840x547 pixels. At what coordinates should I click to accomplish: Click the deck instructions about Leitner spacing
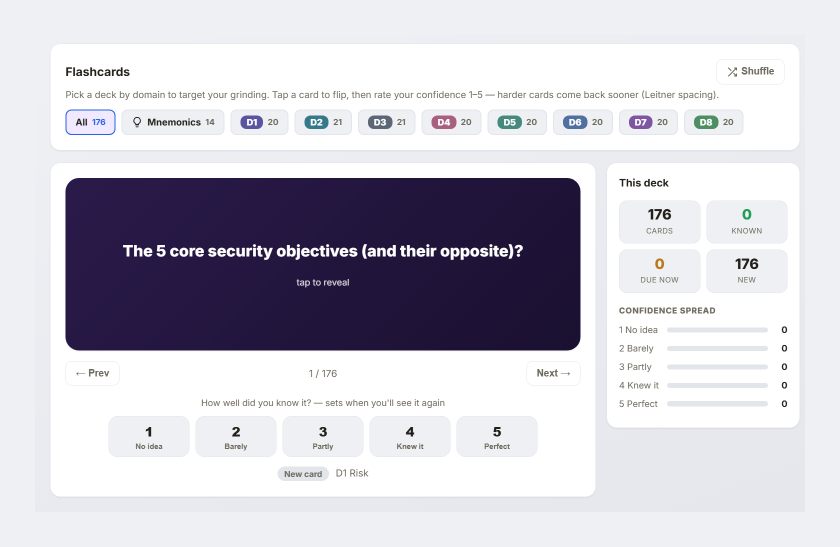point(392,95)
